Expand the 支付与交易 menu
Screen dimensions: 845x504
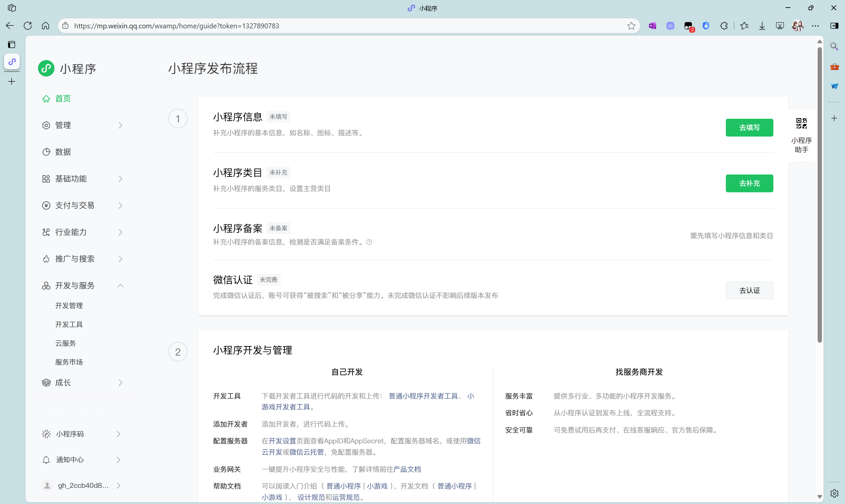click(x=82, y=205)
